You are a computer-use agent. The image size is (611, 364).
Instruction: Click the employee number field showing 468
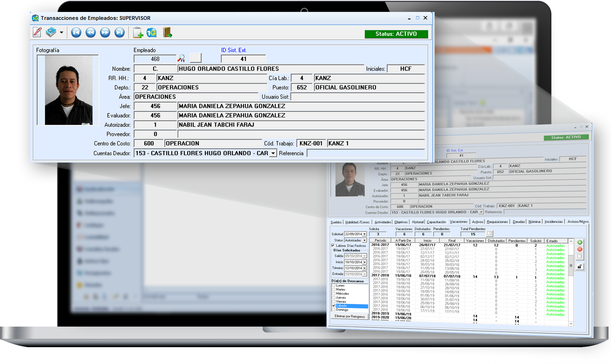(155, 59)
